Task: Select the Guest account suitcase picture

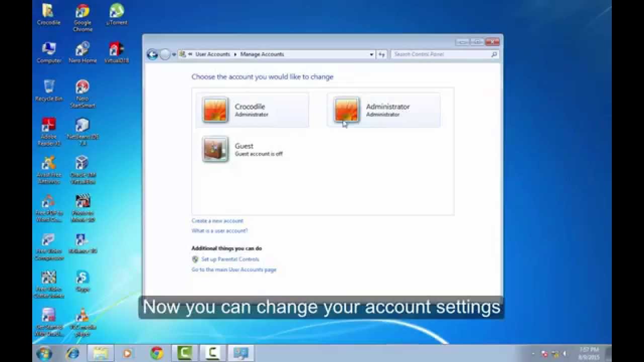Action: [x=215, y=149]
